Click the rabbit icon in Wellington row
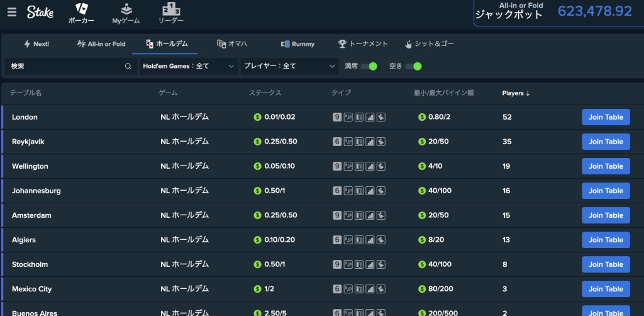The width and height of the screenshot is (644, 316). (x=380, y=166)
